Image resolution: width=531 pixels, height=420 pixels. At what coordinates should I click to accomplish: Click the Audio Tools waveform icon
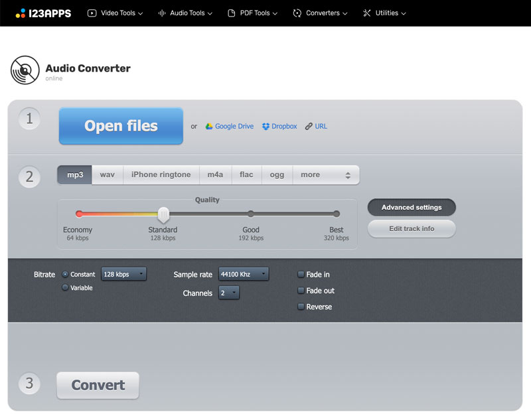click(162, 13)
